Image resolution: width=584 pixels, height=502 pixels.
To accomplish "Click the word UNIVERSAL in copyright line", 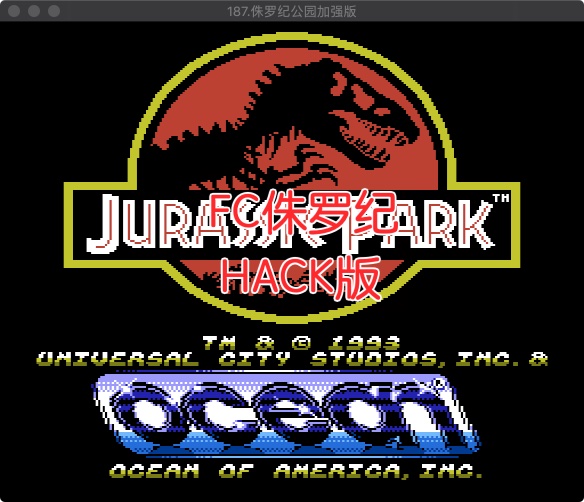I will pyautogui.click(x=118, y=359).
